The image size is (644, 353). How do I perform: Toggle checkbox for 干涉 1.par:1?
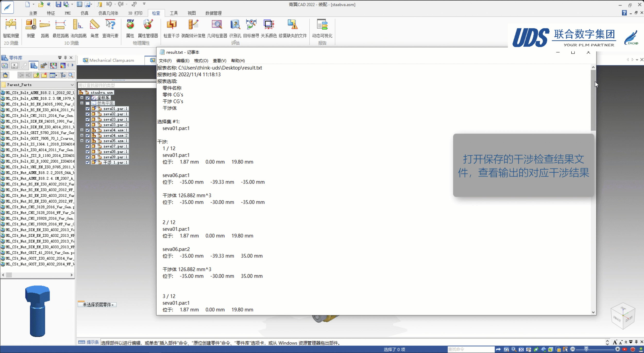88,162
